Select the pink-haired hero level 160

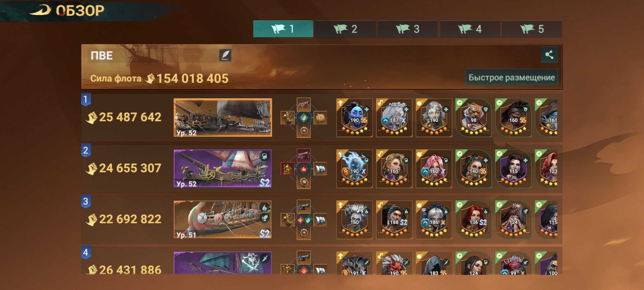[434, 169]
